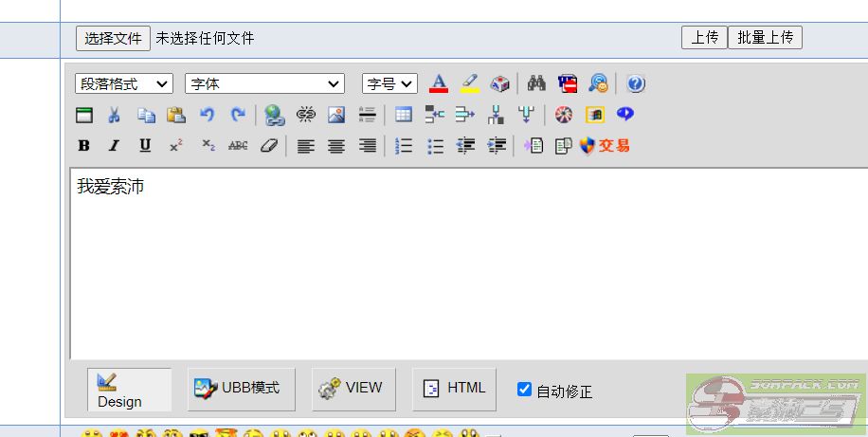The height and width of the screenshot is (437, 868).
Task: Click the scissors cut icon
Action: pyautogui.click(x=114, y=115)
